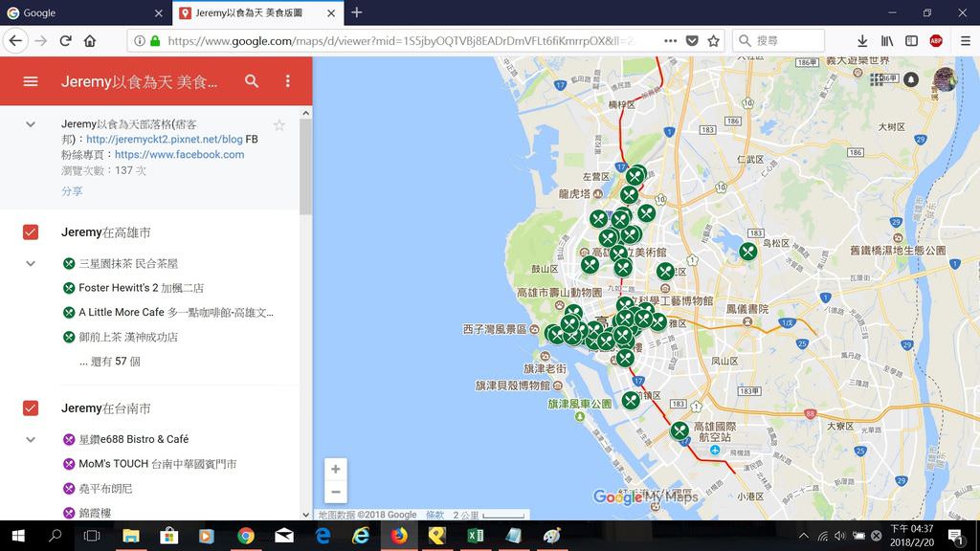Show the remaining 57 places
This screenshot has width=980, height=551.
tap(110, 361)
